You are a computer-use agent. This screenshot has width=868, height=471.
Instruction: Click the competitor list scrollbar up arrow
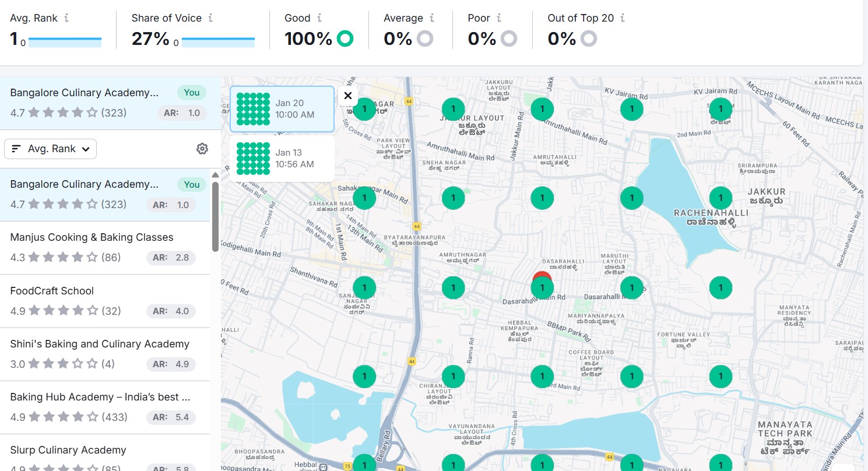215,175
